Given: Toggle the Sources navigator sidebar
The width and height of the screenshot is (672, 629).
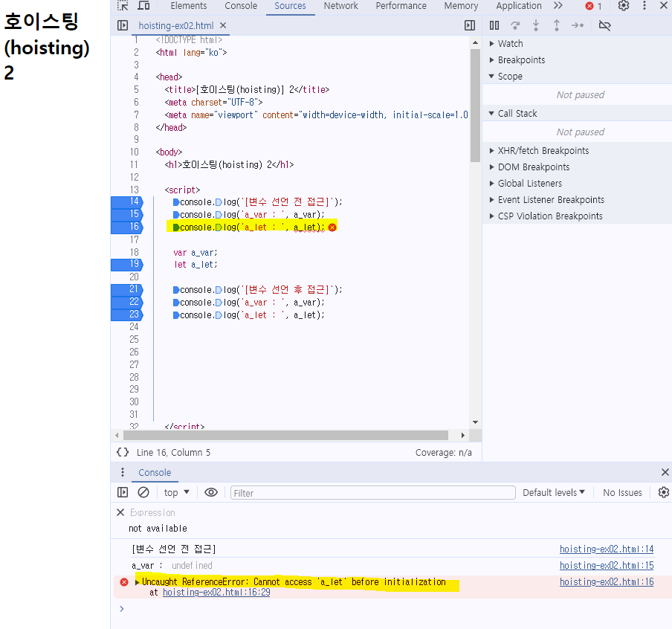Looking at the screenshot, I should [123, 26].
